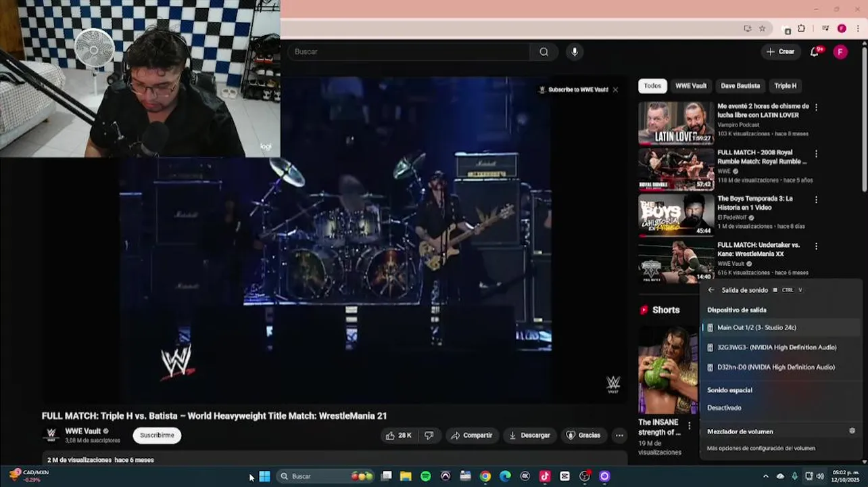The image size is (868, 487).
Task: Open options for Undertaker vs. Kane video
Action: click(816, 246)
